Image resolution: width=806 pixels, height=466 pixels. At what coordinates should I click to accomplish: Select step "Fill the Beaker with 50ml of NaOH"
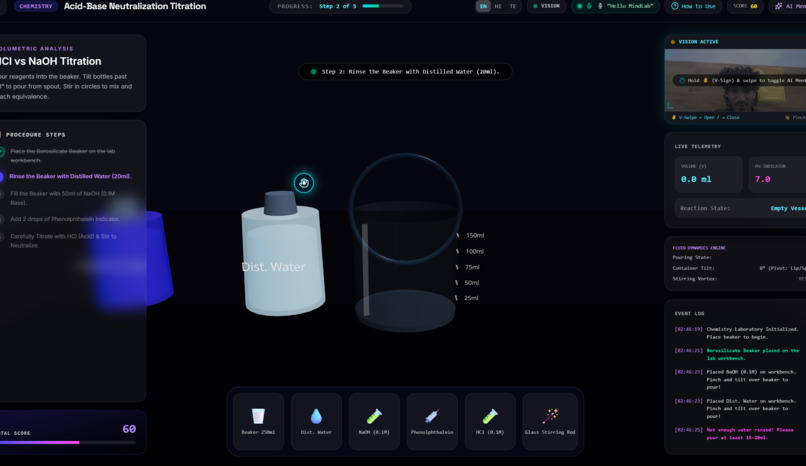click(x=63, y=198)
